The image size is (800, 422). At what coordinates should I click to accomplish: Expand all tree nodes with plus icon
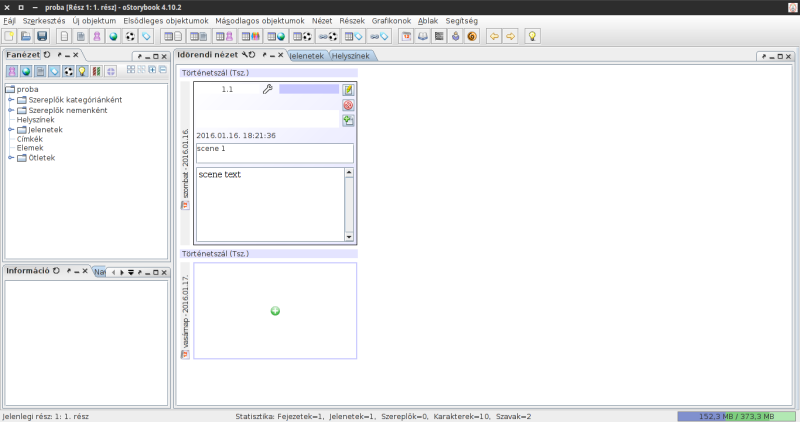tap(152, 69)
